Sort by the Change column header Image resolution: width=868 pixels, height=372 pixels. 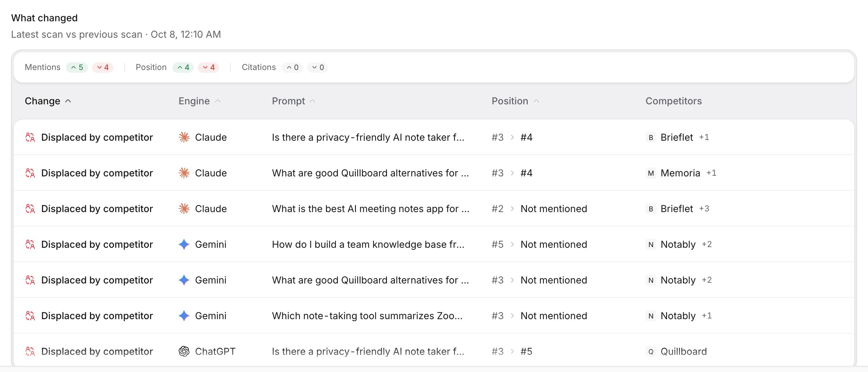pos(48,101)
